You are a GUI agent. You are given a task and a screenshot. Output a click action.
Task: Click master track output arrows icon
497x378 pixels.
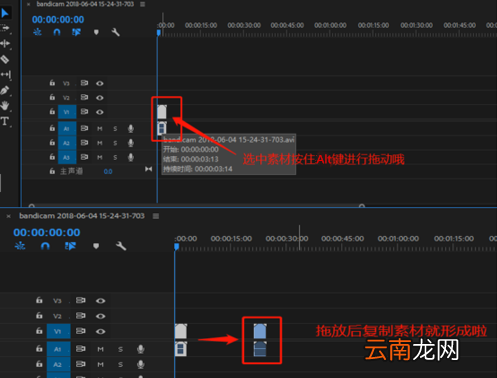[x=149, y=169]
